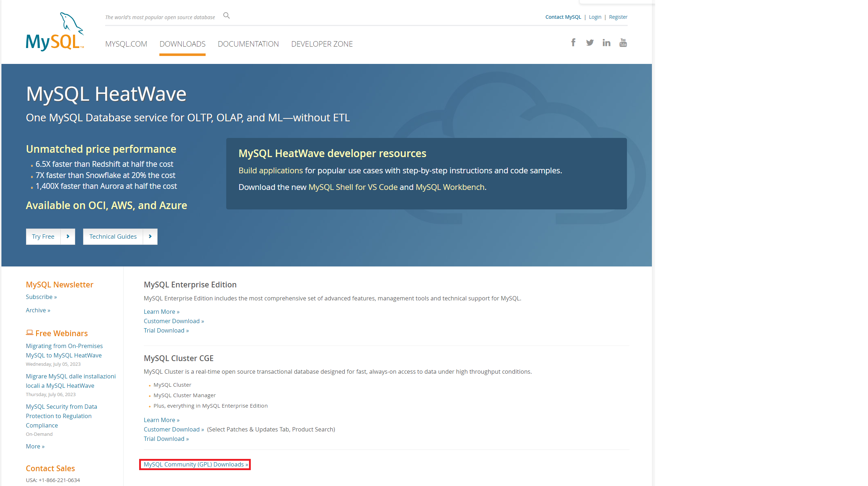Click Cluster CGE Trial Download link
The image size is (868, 486).
coord(166,439)
